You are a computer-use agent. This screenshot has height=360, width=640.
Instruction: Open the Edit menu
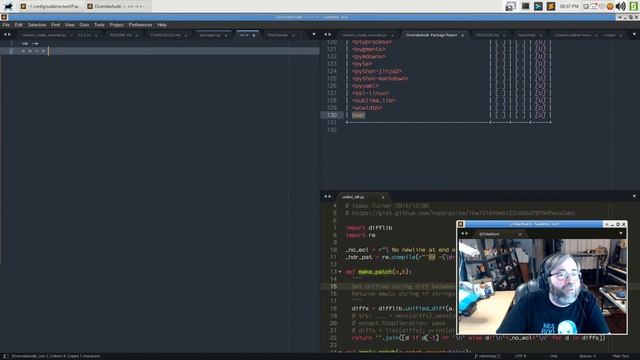coord(19,25)
